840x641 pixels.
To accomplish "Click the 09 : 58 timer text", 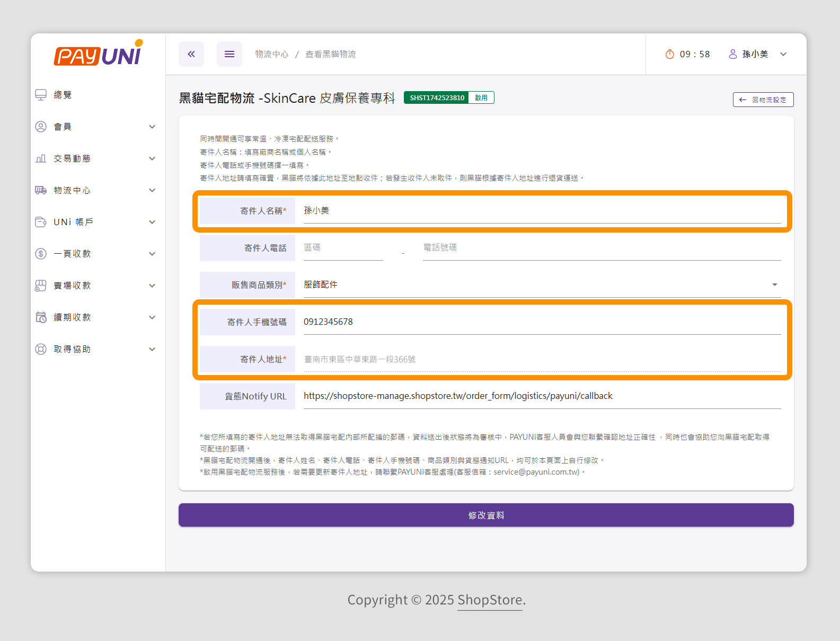I will click(x=695, y=54).
